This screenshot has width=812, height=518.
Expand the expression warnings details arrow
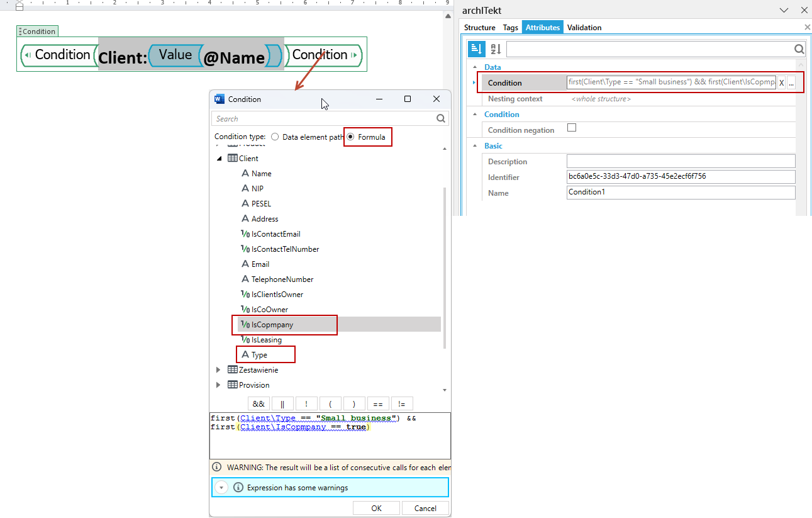pyautogui.click(x=221, y=488)
